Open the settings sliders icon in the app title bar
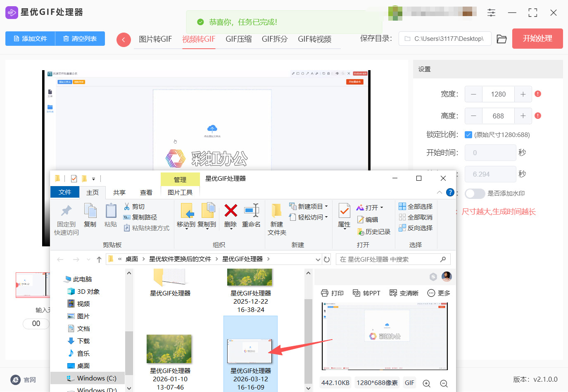Image resolution: width=568 pixels, height=392 pixels. 491,12
